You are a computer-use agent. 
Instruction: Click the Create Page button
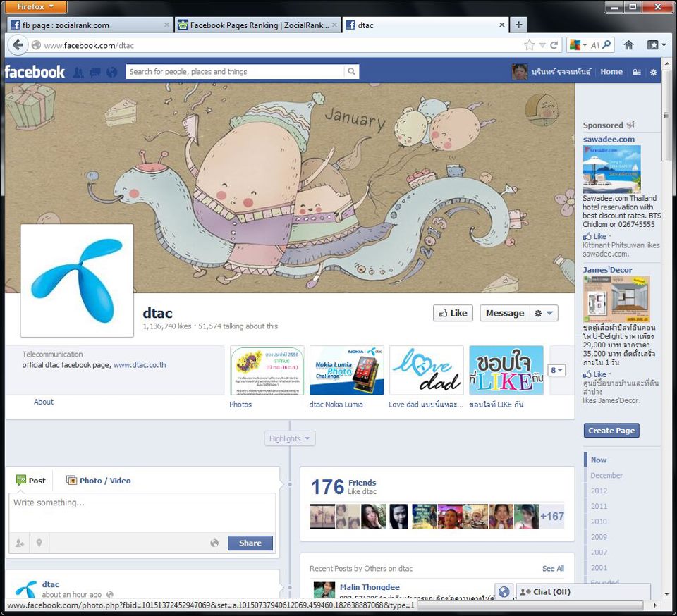tap(611, 431)
